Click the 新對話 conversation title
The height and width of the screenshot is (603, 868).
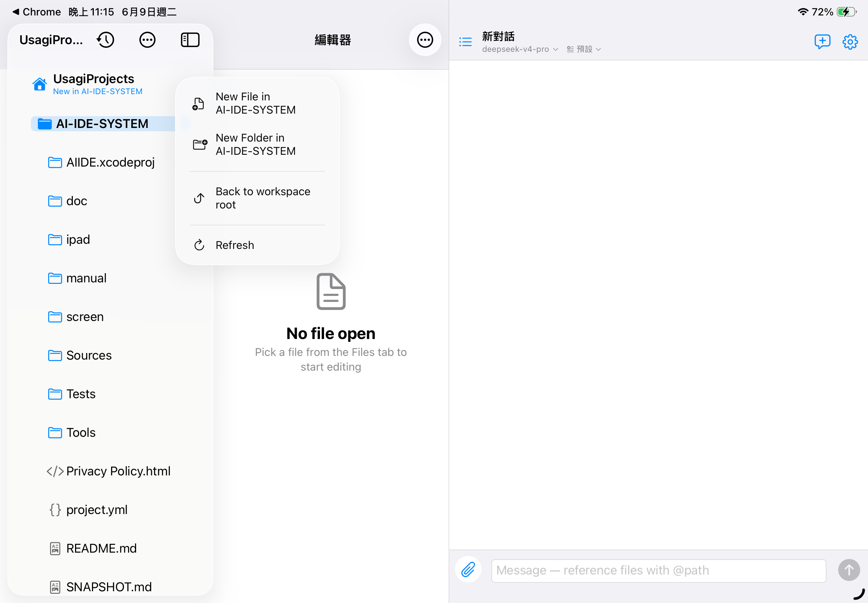pyautogui.click(x=498, y=36)
